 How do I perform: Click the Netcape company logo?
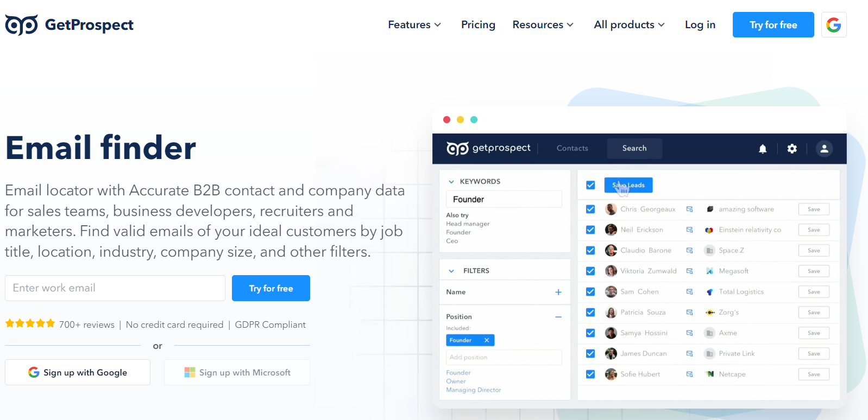pos(709,374)
